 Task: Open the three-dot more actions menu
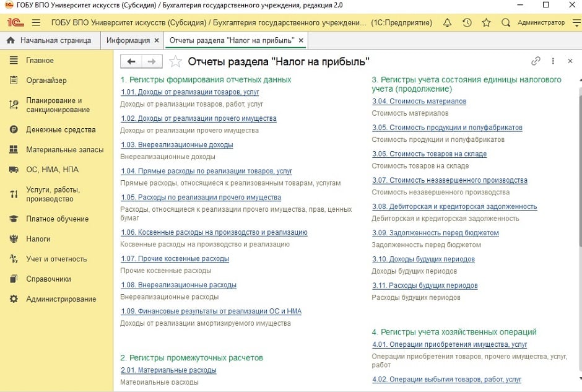click(552, 61)
